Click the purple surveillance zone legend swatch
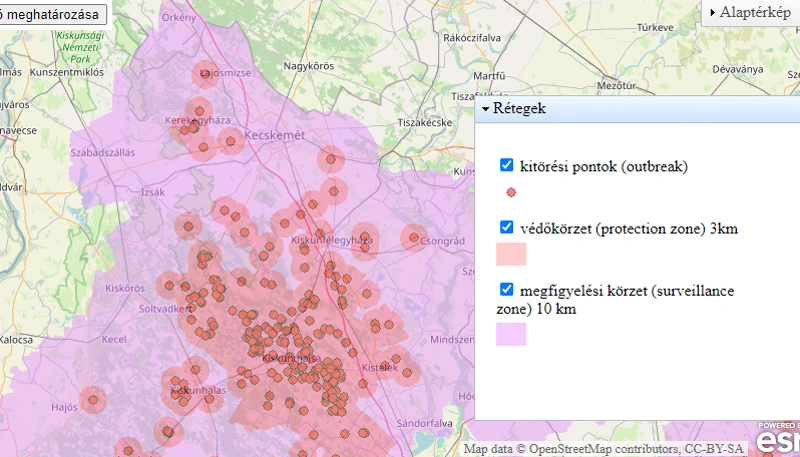800x457 pixels. (511, 334)
